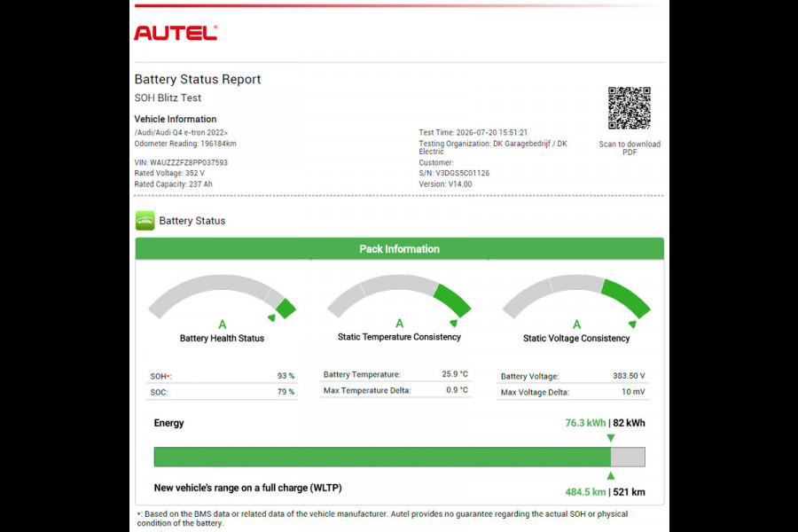798x532 pixels.
Task: Click the 'Static Voltage Consistency' label
Action: click(x=576, y=338)
